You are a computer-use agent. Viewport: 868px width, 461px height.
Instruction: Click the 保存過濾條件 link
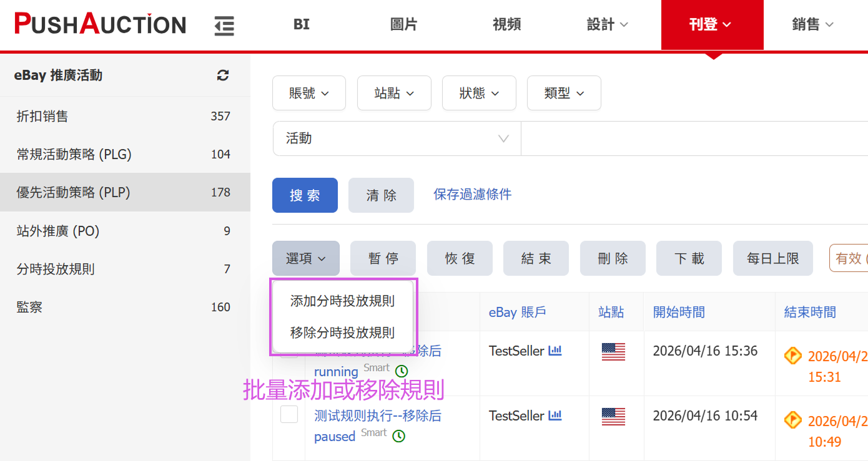(x=472, y=195)
